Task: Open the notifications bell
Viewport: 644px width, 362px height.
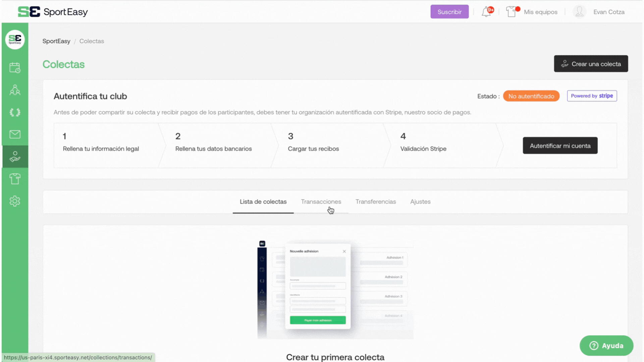Action: (x=487, y=12)
